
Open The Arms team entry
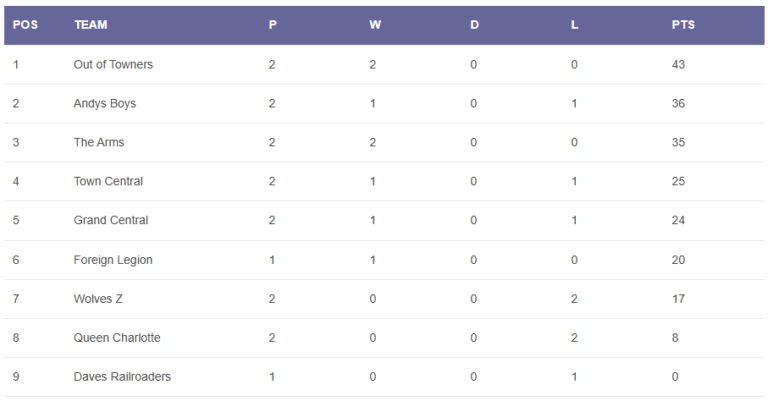tap(99, 142)
